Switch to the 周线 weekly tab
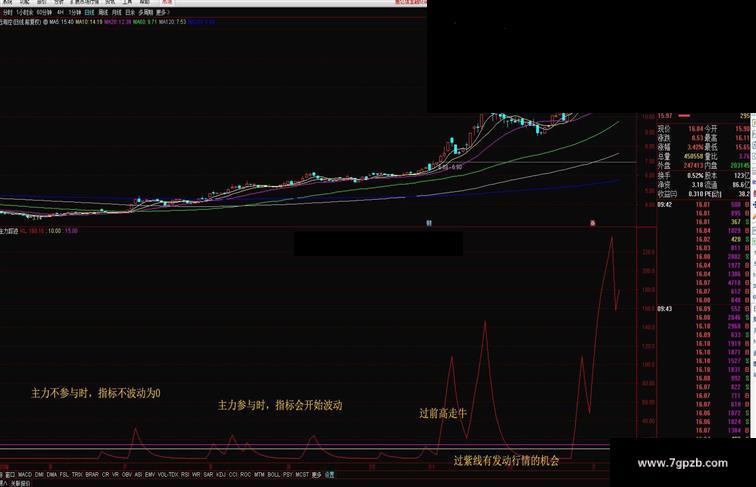756x487 pixels. (x=103, y=12)
